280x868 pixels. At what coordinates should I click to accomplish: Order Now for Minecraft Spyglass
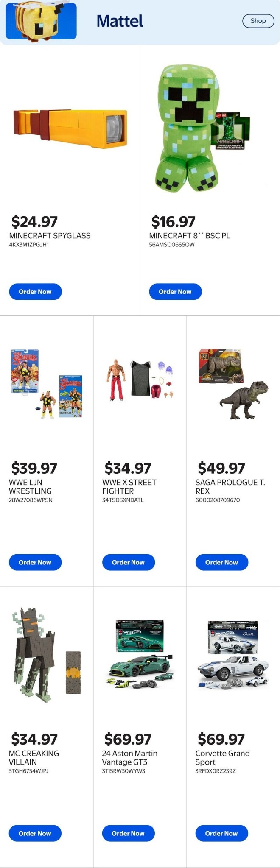(x=35, y=291)
